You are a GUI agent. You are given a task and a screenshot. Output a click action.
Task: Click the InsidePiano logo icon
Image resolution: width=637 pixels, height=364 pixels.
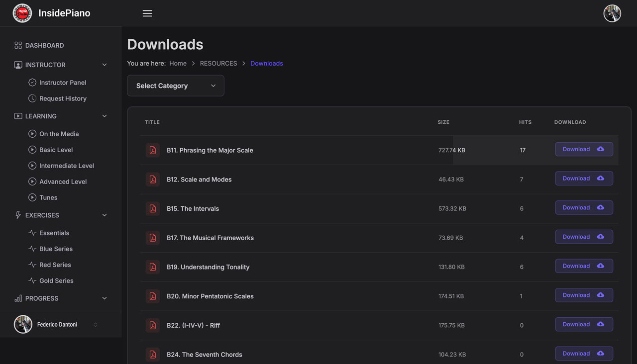coord(22,13)
